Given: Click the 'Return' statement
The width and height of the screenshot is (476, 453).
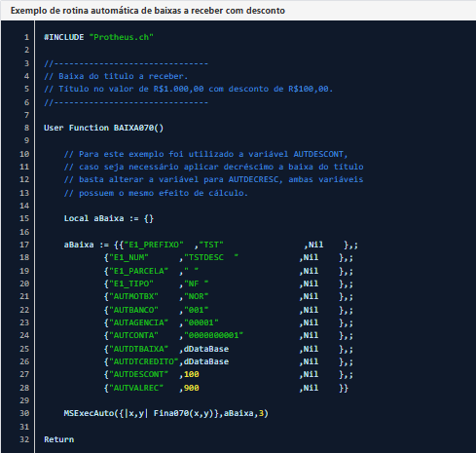Looking at the screenshot, I should pos(58,439).
